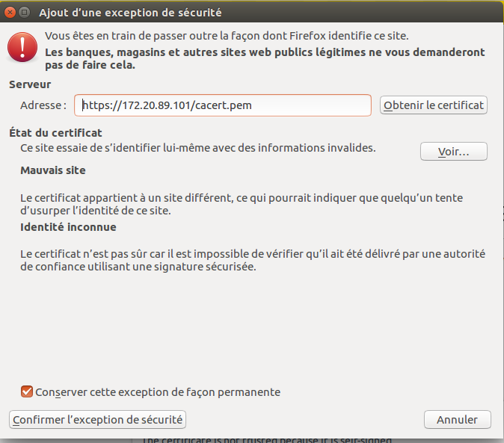Close the security exception dialog window

pyautogui.click(x=10, y=13)
